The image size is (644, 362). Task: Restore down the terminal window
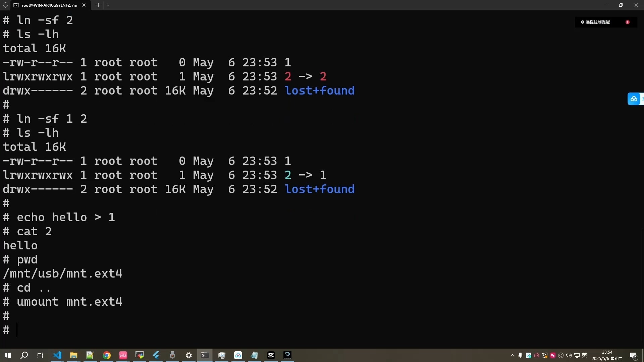(621, 5)
